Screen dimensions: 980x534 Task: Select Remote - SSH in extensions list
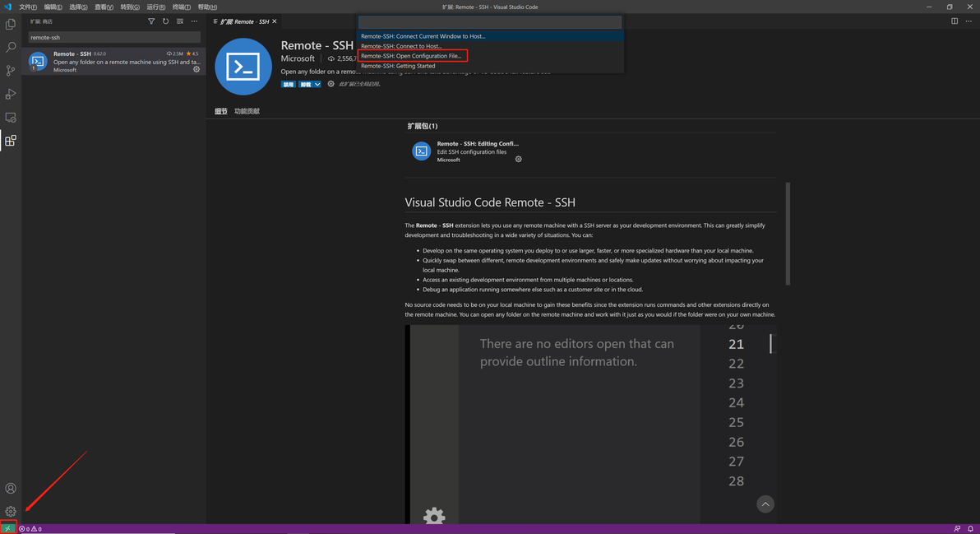(x=113, y=61)
